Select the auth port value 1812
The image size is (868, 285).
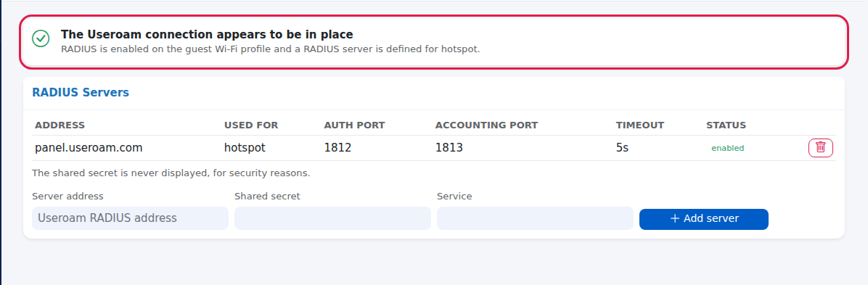coord(337,148)
